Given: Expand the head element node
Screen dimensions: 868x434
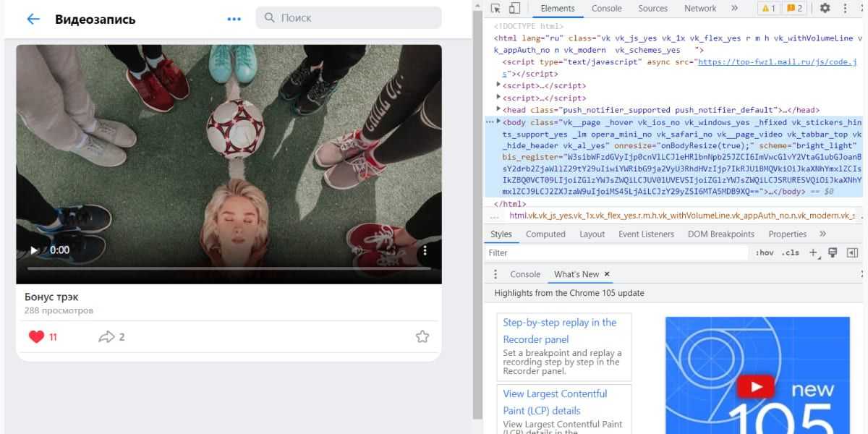Looking at the screenshot, I should tap(498, 110).
